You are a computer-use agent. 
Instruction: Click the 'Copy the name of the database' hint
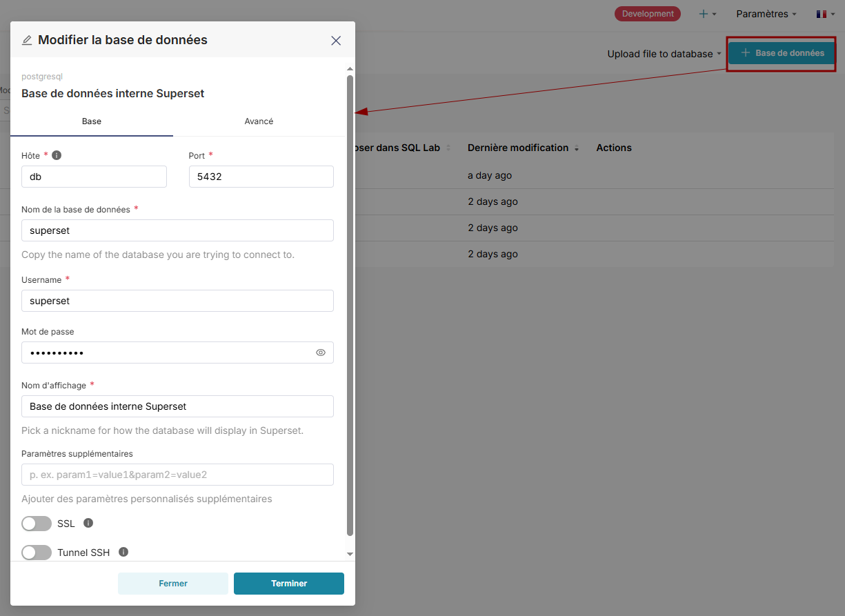[158, 255]
